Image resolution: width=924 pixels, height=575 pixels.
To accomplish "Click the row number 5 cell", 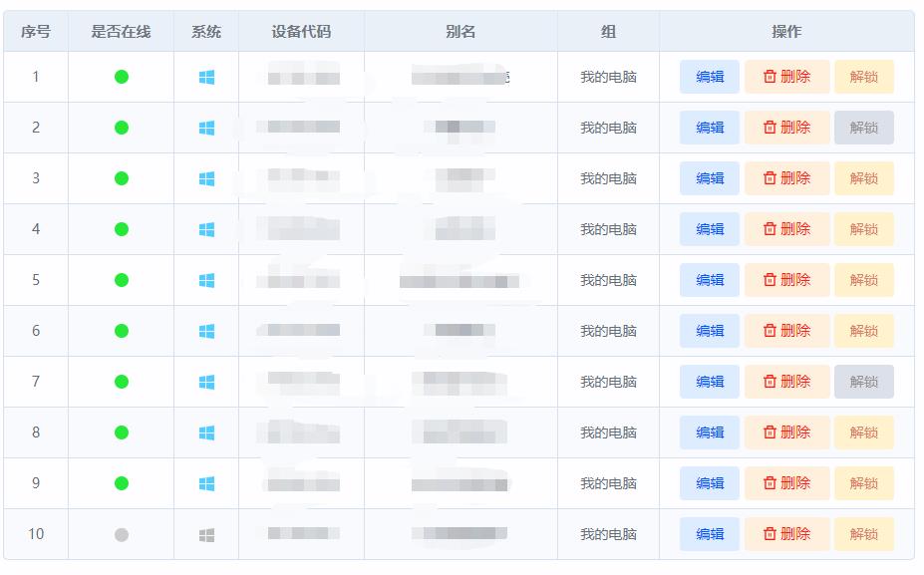I will click(36, 280).
